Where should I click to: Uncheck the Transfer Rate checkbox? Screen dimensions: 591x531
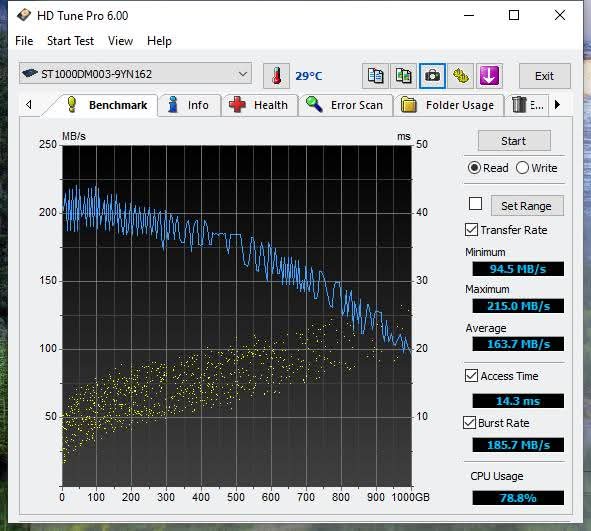pyautogui.click(x=471, y=230)
